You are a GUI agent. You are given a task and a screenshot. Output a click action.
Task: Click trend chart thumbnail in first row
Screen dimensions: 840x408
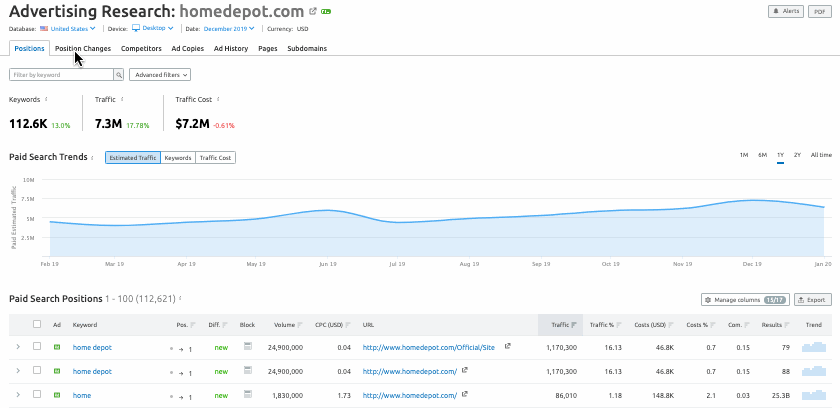814,346
